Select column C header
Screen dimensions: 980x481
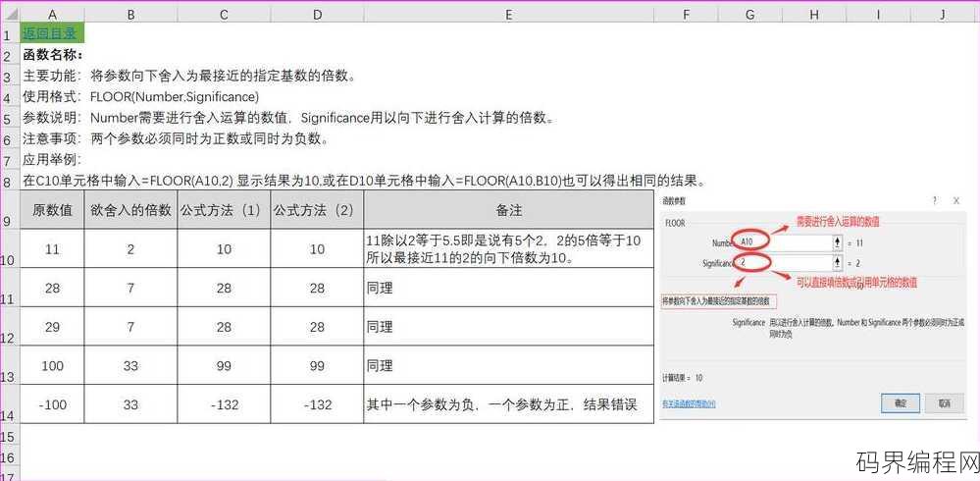click(224, 15)
